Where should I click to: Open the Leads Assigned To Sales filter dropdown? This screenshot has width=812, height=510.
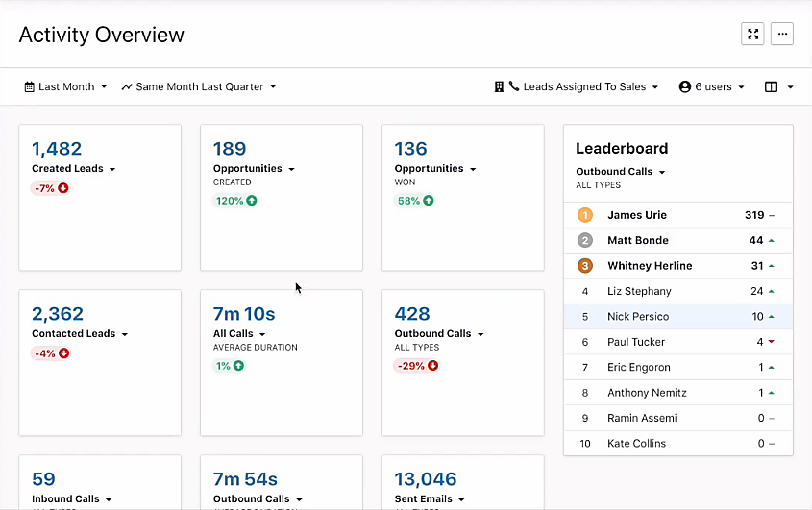pyautogui.click(x=577, y=86)
